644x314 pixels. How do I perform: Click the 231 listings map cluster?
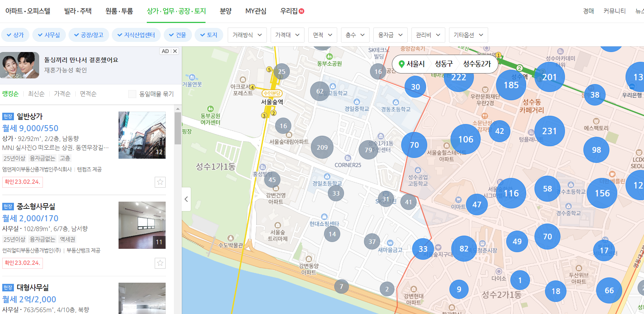[x=550, y=131]
